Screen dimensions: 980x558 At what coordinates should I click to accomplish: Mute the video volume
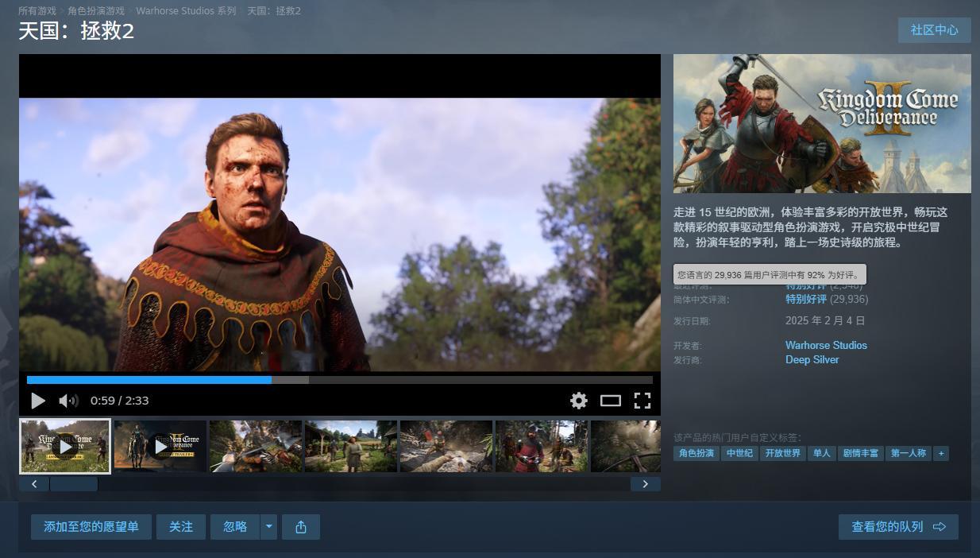[x=68, y=401]
